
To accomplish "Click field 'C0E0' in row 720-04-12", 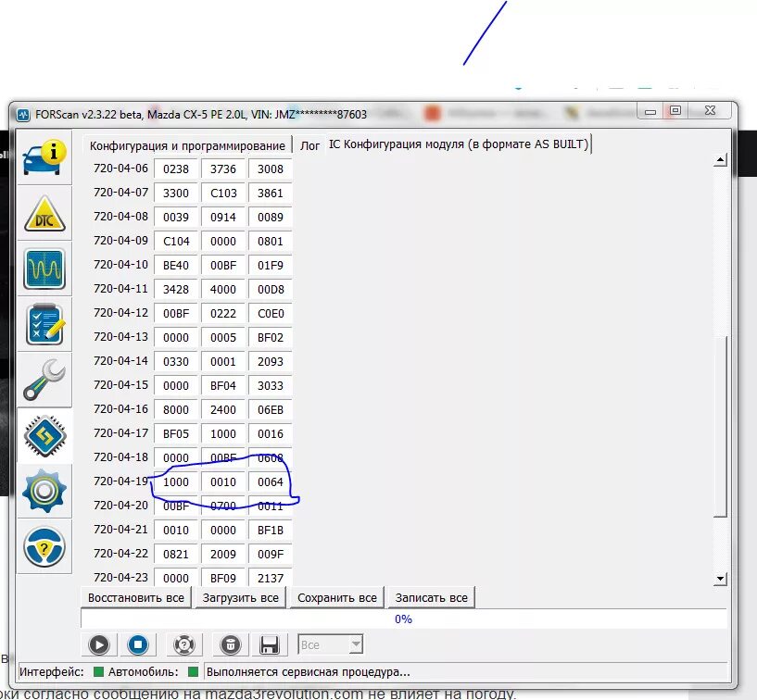I will click(271, 314).
